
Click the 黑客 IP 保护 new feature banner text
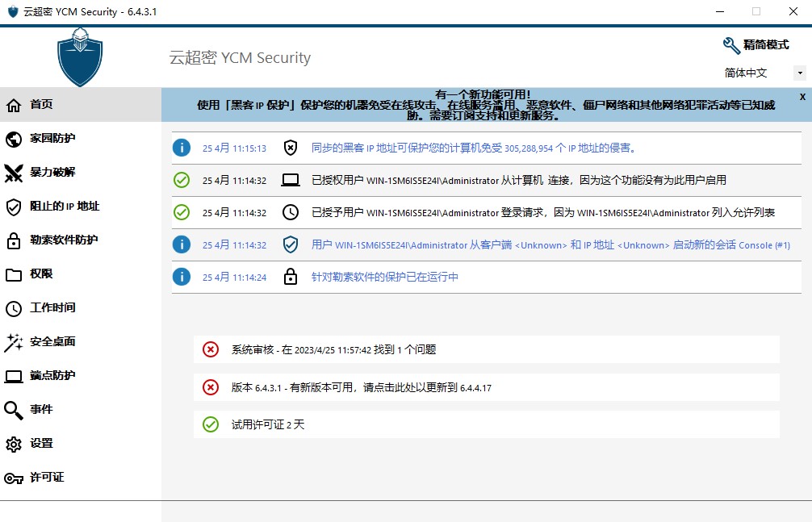click(x=486, y=105)
